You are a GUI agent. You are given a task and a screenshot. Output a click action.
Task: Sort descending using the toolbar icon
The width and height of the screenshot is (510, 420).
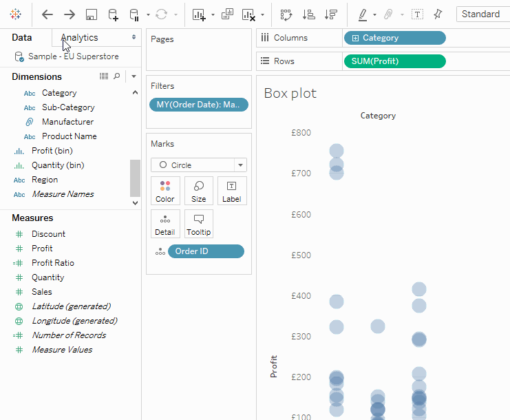point(330,14)
